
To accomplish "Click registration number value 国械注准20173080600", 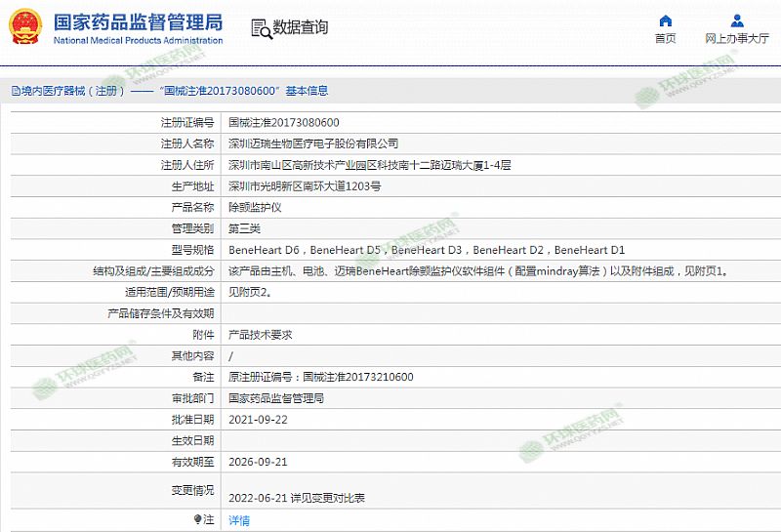I will pyautogui.click(x=284, y=122).
